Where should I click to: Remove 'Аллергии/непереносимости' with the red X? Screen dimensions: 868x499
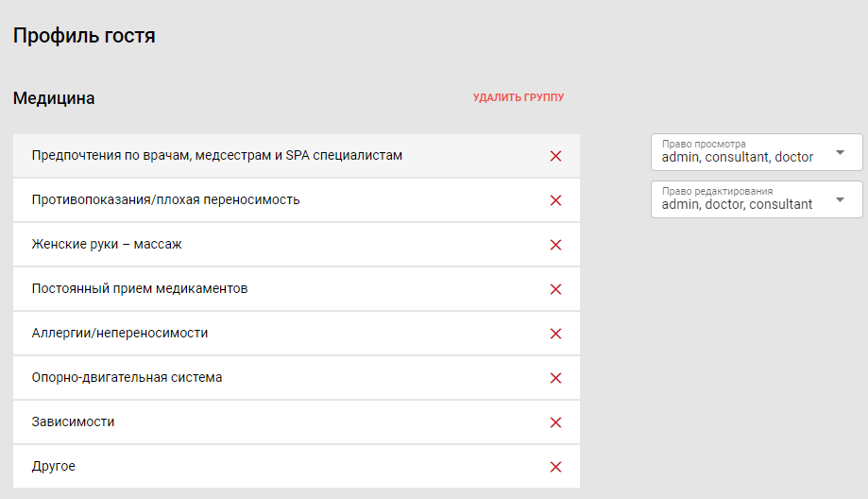(x=555, y=334)
